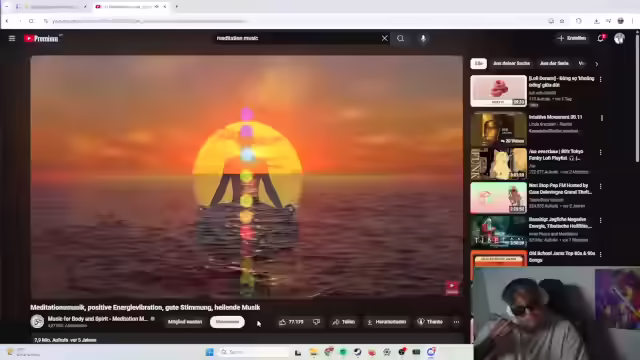The height and width of the screenshot is (360, 640).
Task: Open options menu for Tibetische Heilflöte video
Action: (x=600, y=221)
